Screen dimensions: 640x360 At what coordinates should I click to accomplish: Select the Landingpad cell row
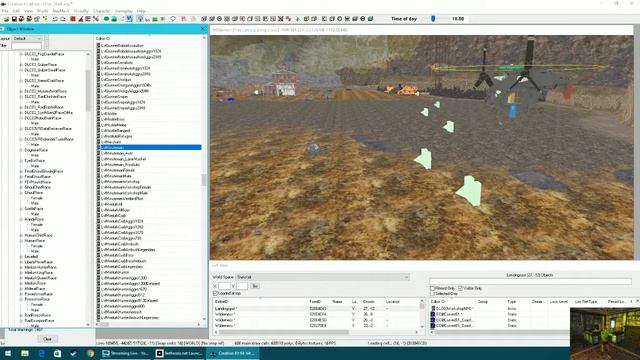[x=316, y=309]
